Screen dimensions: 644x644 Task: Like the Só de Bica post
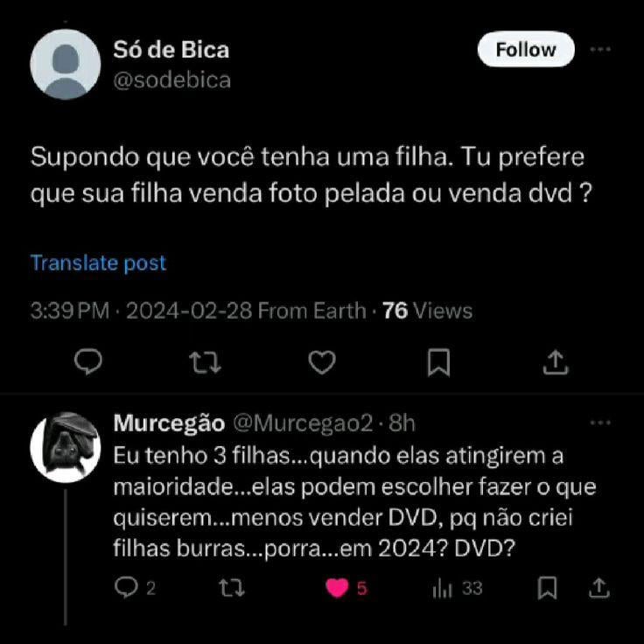(322, 362)
